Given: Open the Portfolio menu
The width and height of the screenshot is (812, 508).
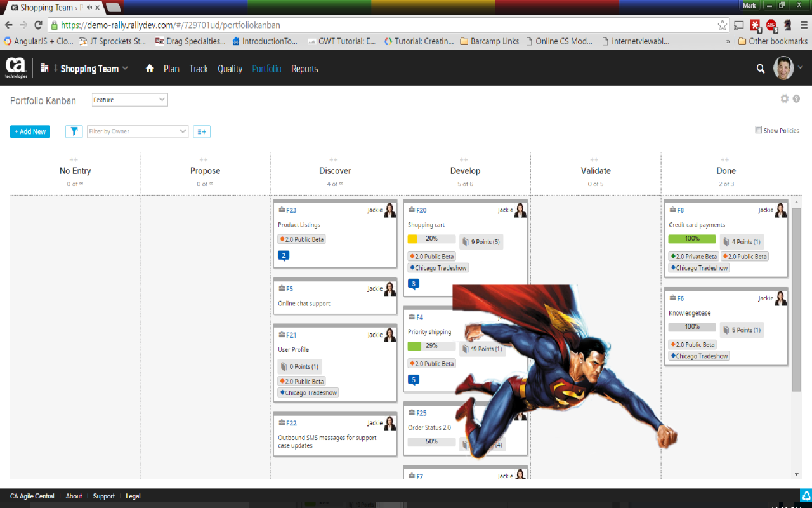Looking at the screenshot, I should tap(266, 69).
